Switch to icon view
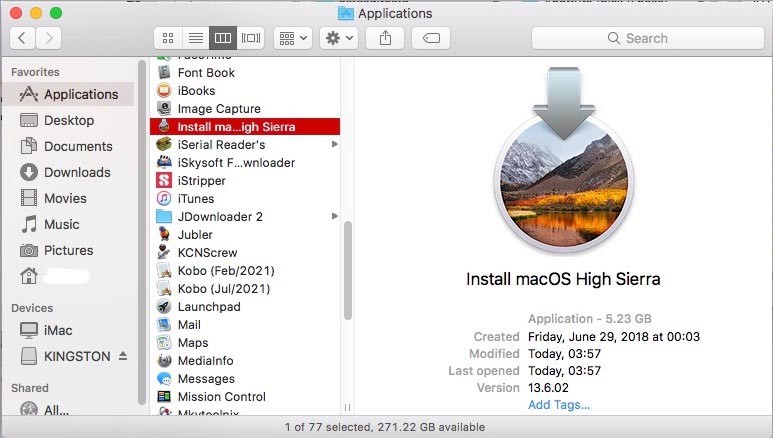 pyautogui.click(x=168, y=38)
